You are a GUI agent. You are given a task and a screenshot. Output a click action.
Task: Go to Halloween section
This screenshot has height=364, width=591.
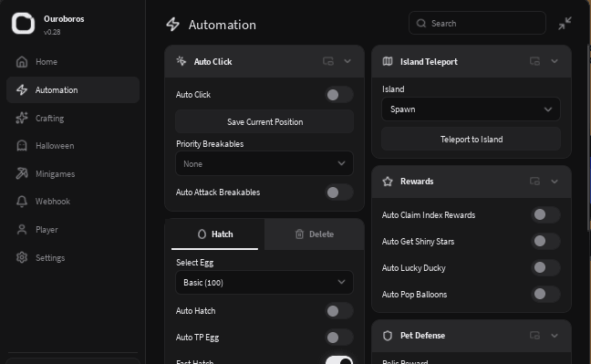pyautogui.click(x=73, y=146)
